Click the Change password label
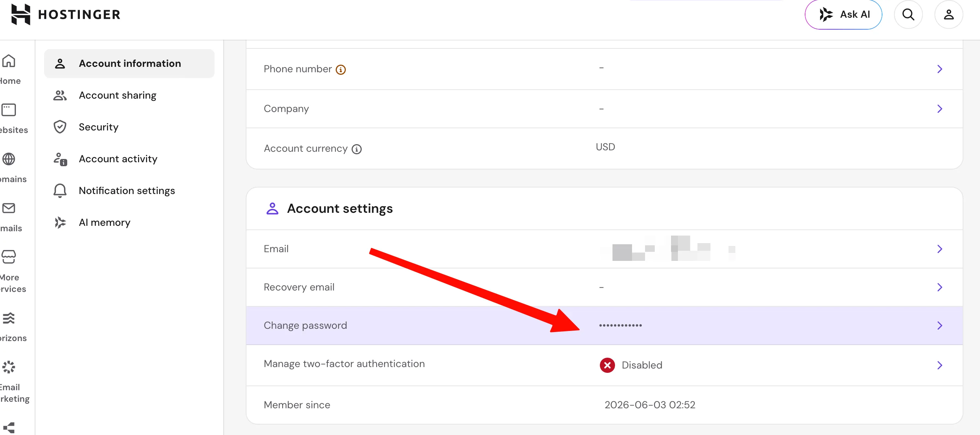The height and width of the screenshot is (435, 980). pyautogui.click(x=305, y=326)
